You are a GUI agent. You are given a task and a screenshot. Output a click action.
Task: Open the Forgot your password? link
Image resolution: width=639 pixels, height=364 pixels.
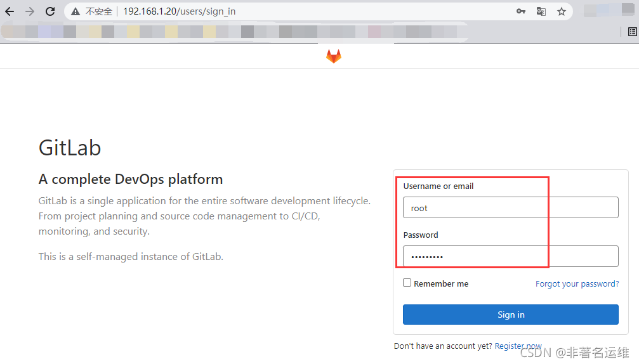577,284
